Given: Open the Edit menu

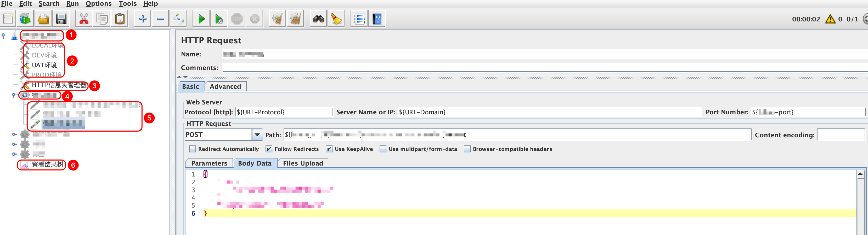Looking at the screenshot, I should point(25,4).
